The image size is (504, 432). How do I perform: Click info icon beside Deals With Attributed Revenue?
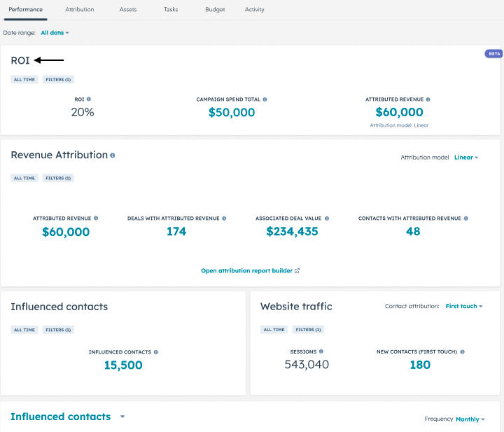pyautogui.click(x=224, y=218)
